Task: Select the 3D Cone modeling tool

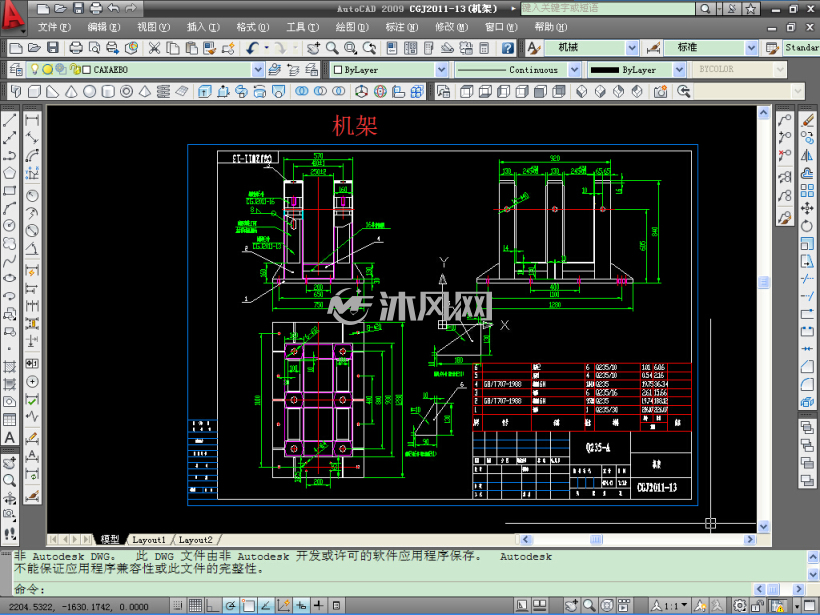Action: click(x=71, y=92)
